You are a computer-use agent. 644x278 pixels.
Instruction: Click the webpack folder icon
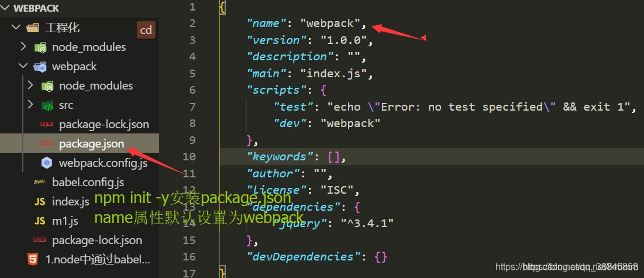40,66
